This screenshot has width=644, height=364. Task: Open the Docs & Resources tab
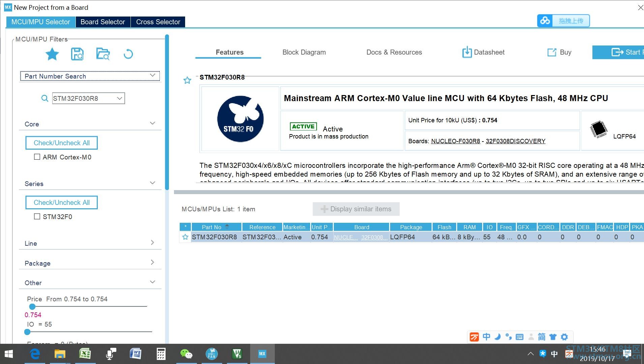[x=394, y=52]
